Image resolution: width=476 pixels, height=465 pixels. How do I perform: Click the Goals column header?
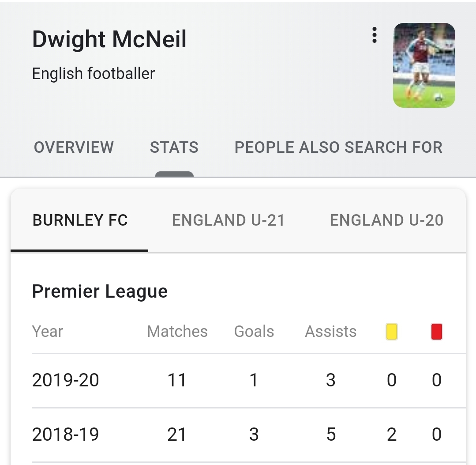click(x=254, y=331)
